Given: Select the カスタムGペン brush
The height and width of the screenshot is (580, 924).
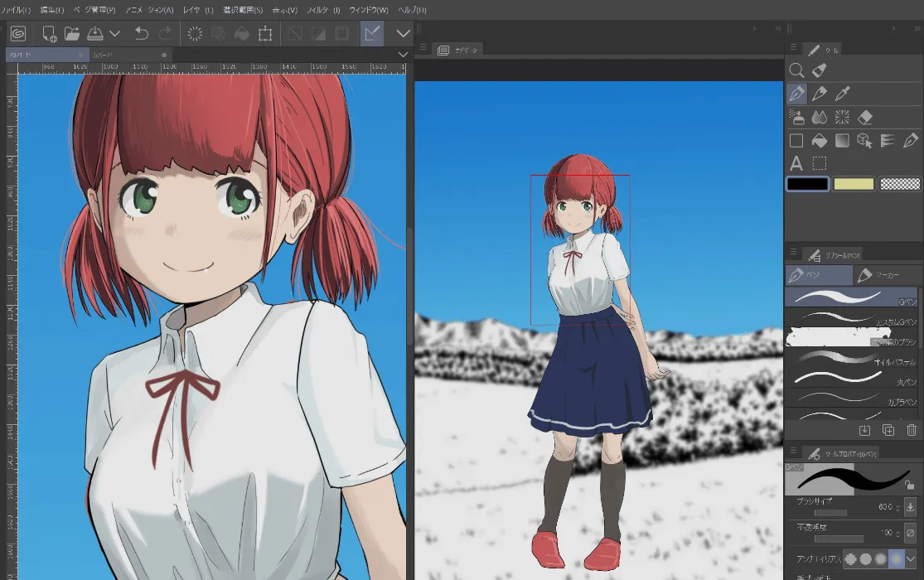Looking at the screenshot, I should (852, 317).
